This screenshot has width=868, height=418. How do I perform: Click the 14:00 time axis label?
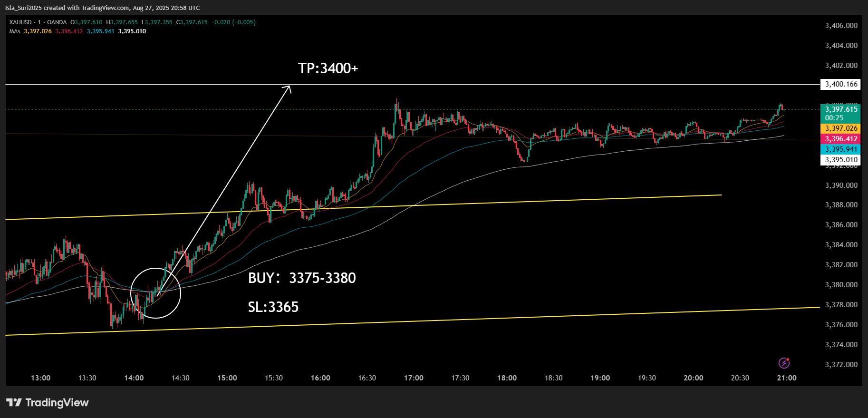[x=134, y=378]
